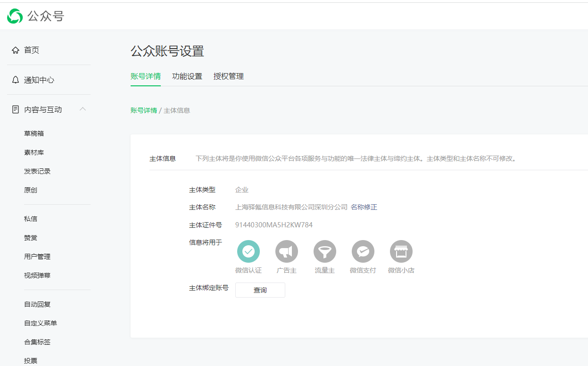Open 合集标签 in the sidebar
This screenshot has width=588, height=366.
37,342
